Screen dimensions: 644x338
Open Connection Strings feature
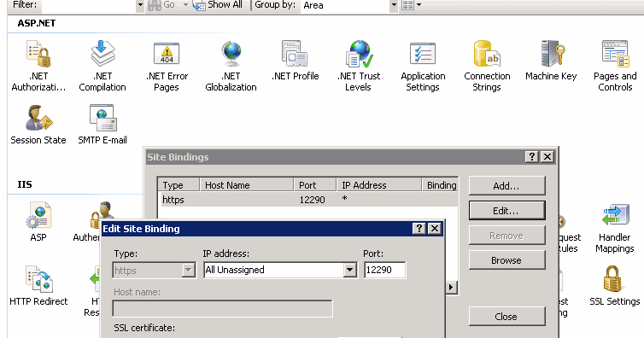tap(487, 66)
